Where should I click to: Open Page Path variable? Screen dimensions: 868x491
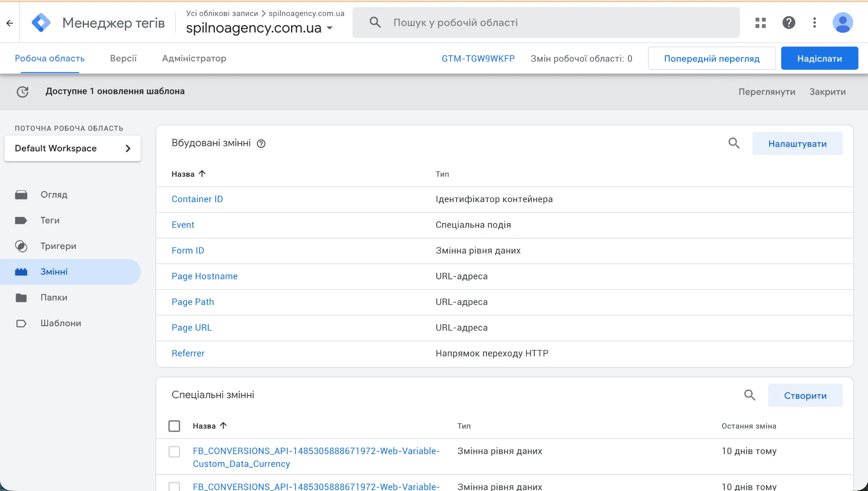193,302
